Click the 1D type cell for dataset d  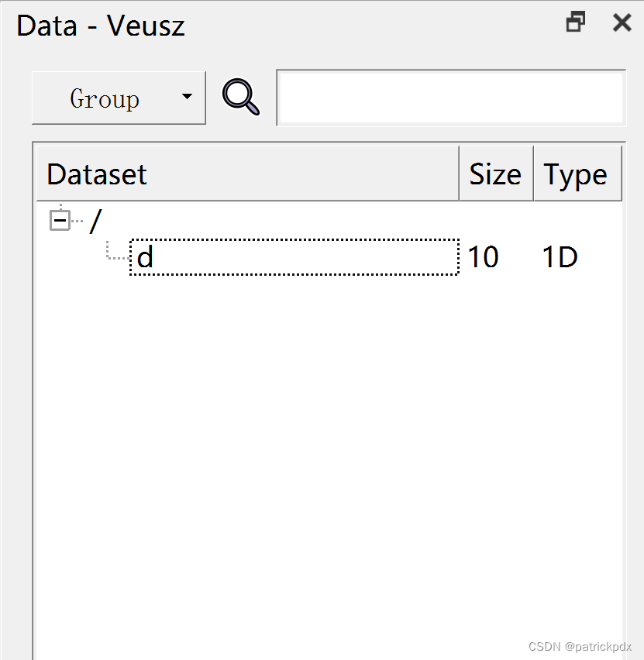(x=560, y=256)
